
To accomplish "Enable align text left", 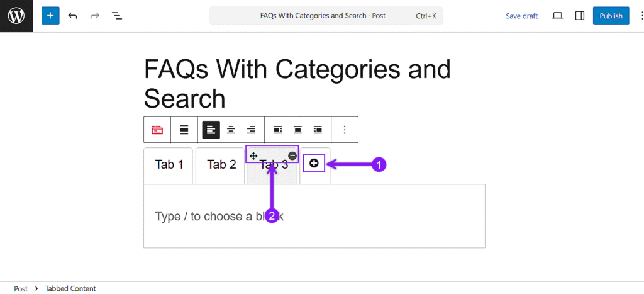I will (211, 130).
